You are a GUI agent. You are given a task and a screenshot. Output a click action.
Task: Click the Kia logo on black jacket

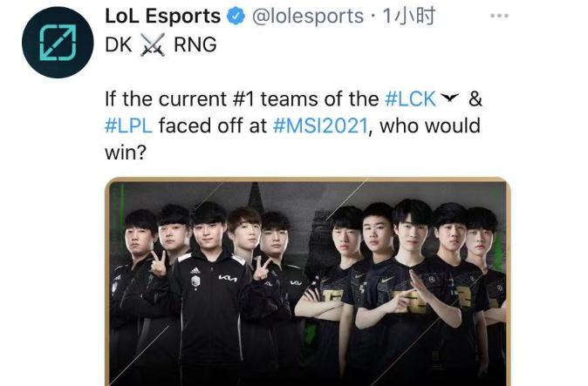tap(228, 278)
